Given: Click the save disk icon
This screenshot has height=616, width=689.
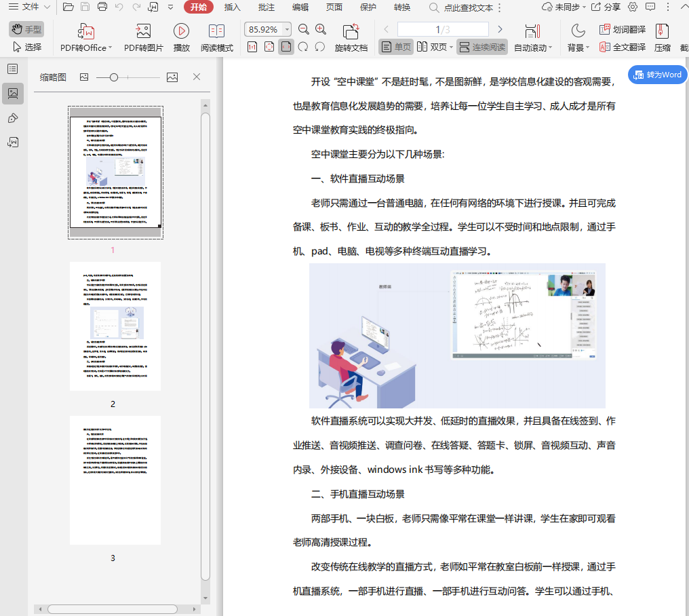Looking at the screenshot, I should (85, 7).
